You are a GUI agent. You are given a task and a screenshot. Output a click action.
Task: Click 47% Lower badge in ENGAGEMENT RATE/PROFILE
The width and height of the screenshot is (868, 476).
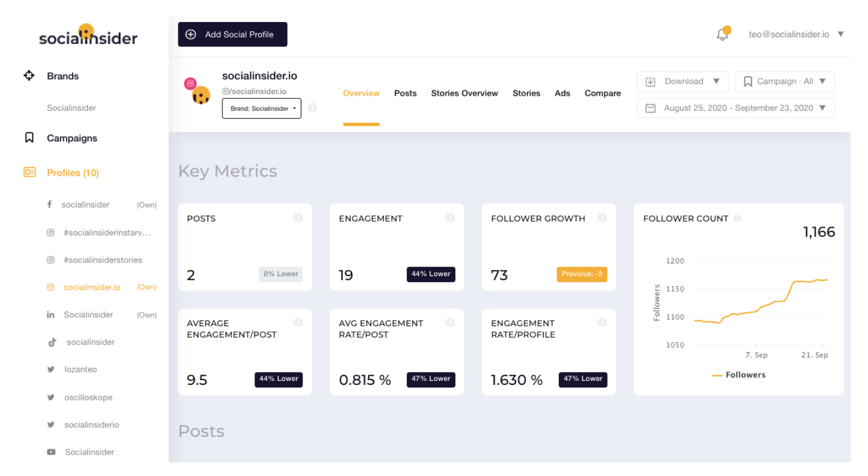coord(583,379)
